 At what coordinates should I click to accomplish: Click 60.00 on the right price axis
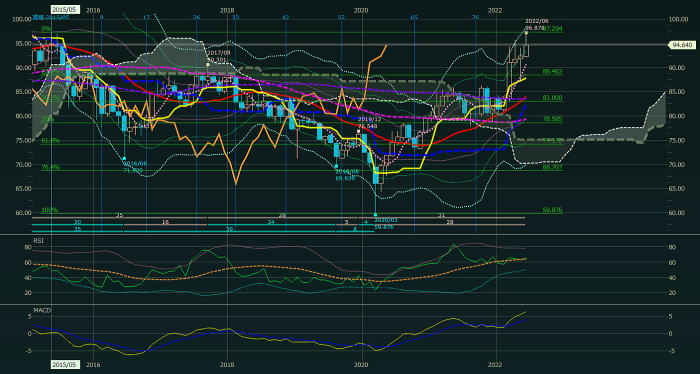678,212
